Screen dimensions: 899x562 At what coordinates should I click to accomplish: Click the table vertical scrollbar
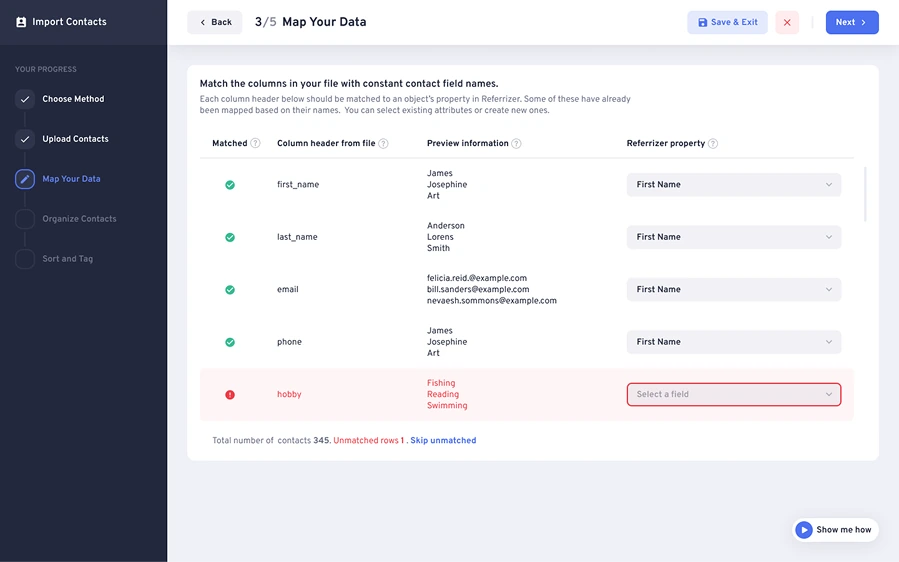[x=865, y=194]
